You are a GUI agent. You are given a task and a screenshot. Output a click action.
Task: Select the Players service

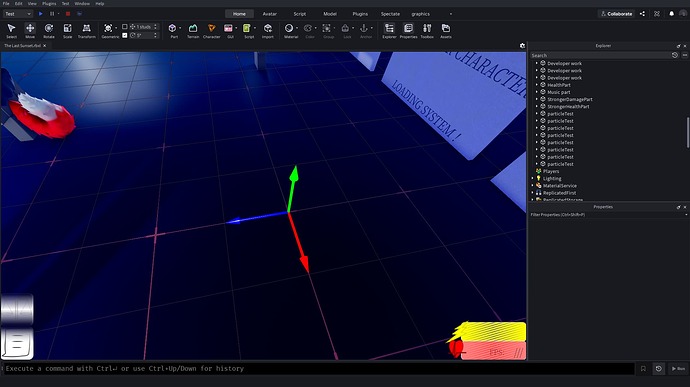pos(551,171)
